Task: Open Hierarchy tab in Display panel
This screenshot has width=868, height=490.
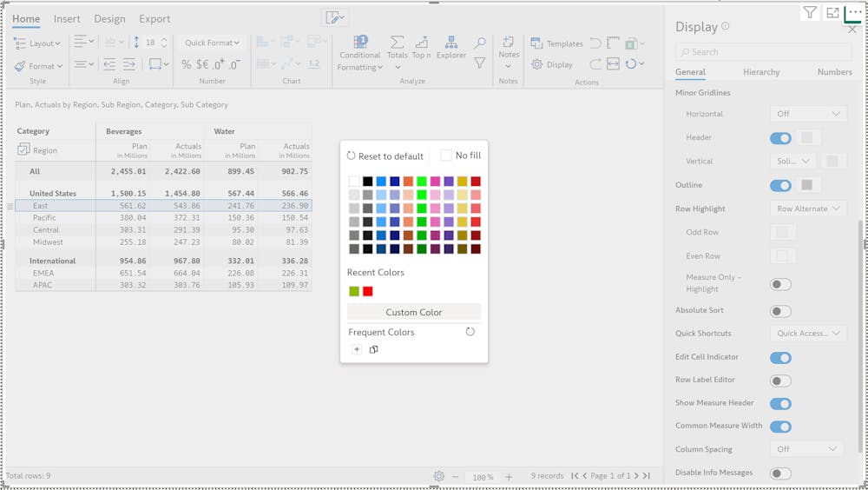Action: click(761, 72)
